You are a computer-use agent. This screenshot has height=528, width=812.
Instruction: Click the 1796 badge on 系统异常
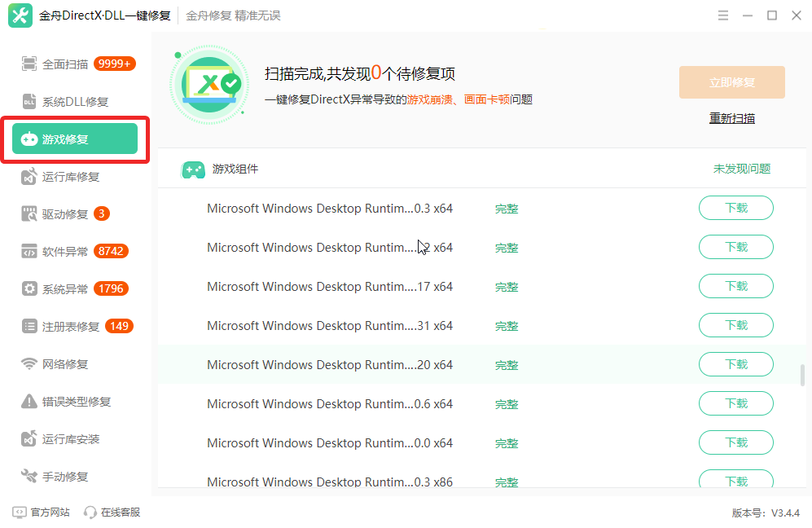pos(111,288)
